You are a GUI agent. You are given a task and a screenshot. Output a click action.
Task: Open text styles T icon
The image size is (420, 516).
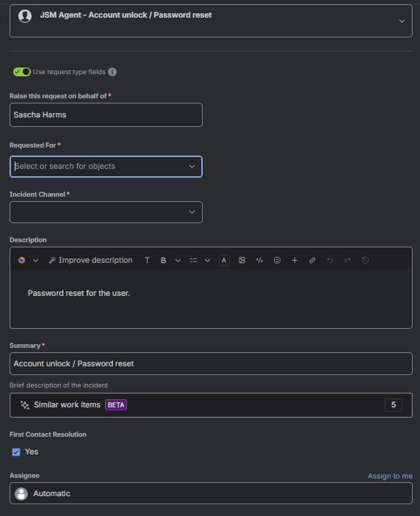(x=147, y=261)
